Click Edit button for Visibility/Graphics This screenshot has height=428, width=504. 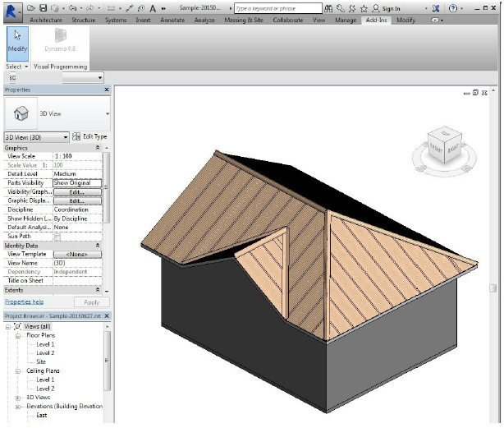point(77,191)
